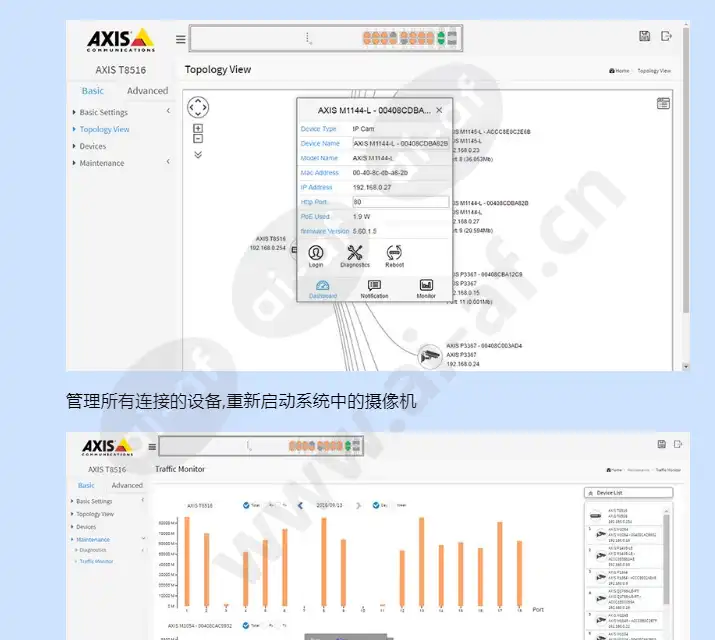Select the Notification tab in device popup
Image resolution: width=715 pixels, height=640 pixels.
tap(374, 289)
